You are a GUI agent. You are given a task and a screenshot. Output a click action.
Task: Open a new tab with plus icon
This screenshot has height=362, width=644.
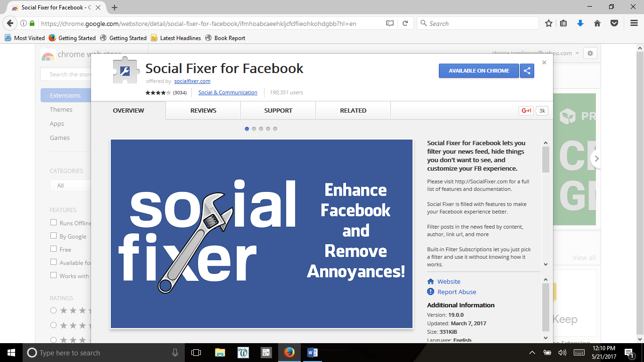click(115, 8)
